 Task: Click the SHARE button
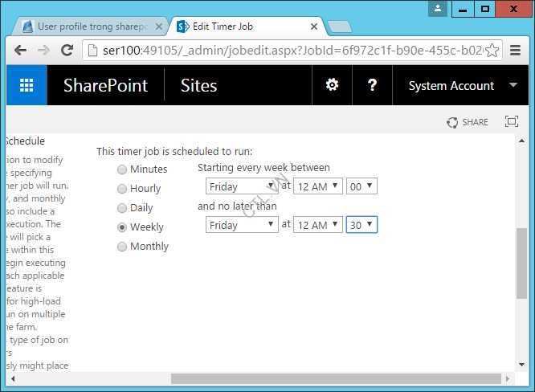(x=468, y=122)
